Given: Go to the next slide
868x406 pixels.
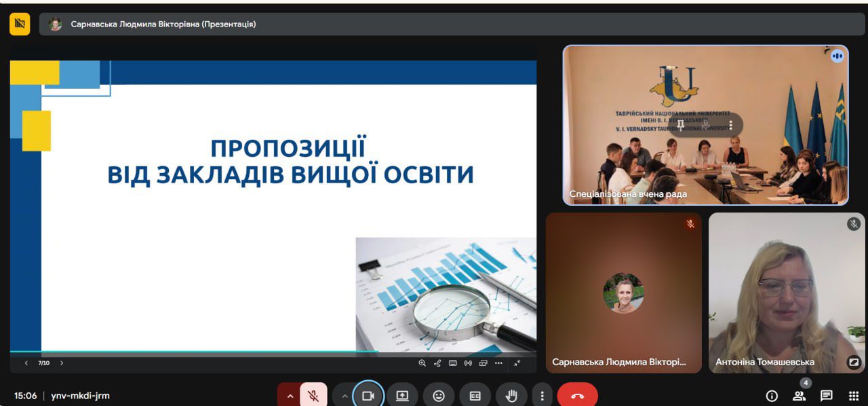Looking at the screenshot, I should 62,363.
